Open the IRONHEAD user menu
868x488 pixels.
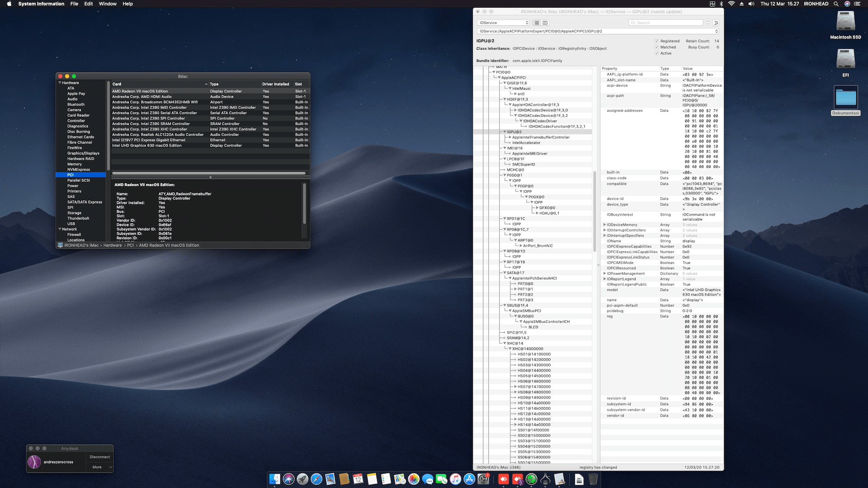tap(816, 4)
